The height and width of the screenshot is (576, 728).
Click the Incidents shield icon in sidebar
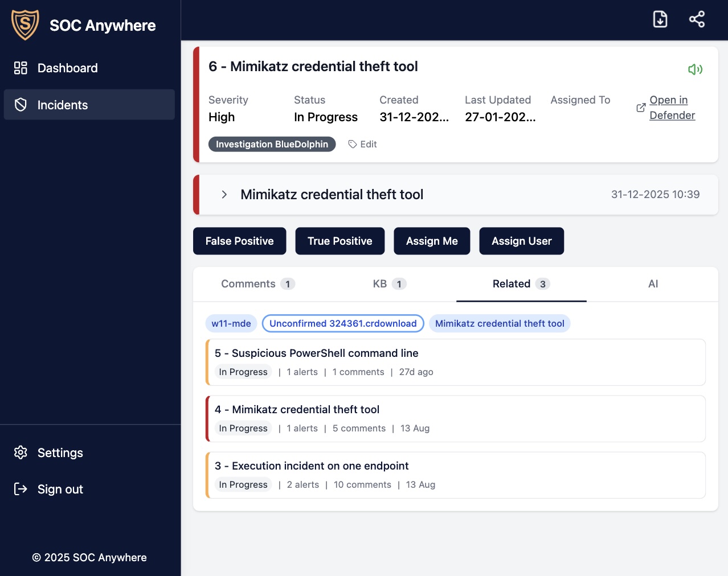21,105
